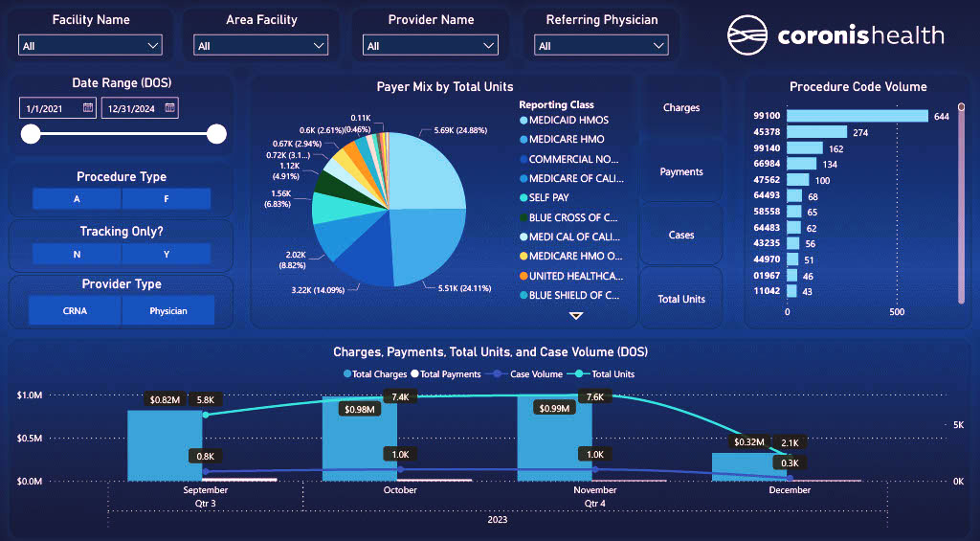Click the left date range slider handle
The width and height of the screenshot is (980, 541).
[x=31, y=134]
